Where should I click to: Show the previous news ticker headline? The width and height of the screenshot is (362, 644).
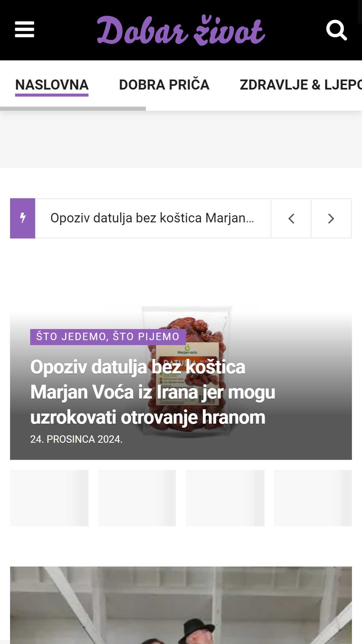[x=291, y=218]
